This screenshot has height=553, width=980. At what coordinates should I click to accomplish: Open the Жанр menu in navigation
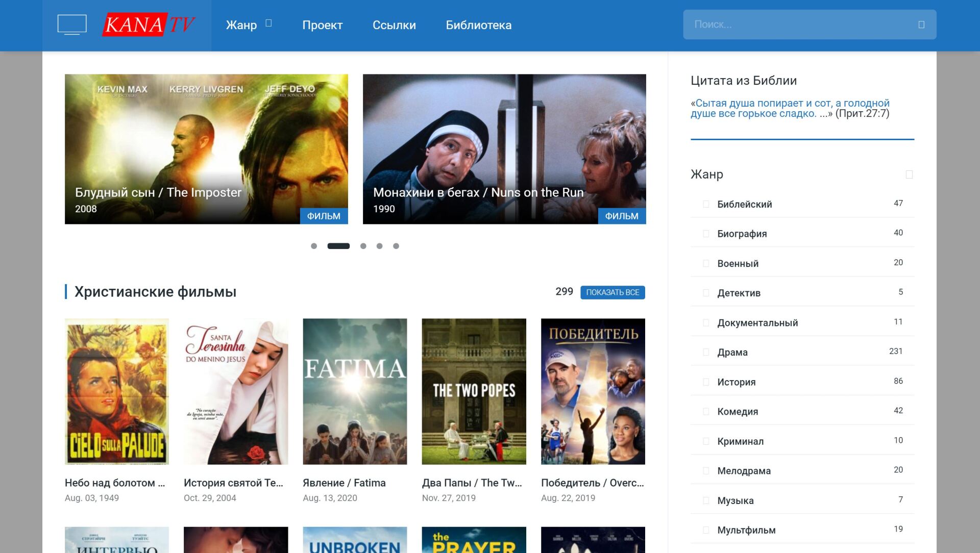(x=241, y=25)
